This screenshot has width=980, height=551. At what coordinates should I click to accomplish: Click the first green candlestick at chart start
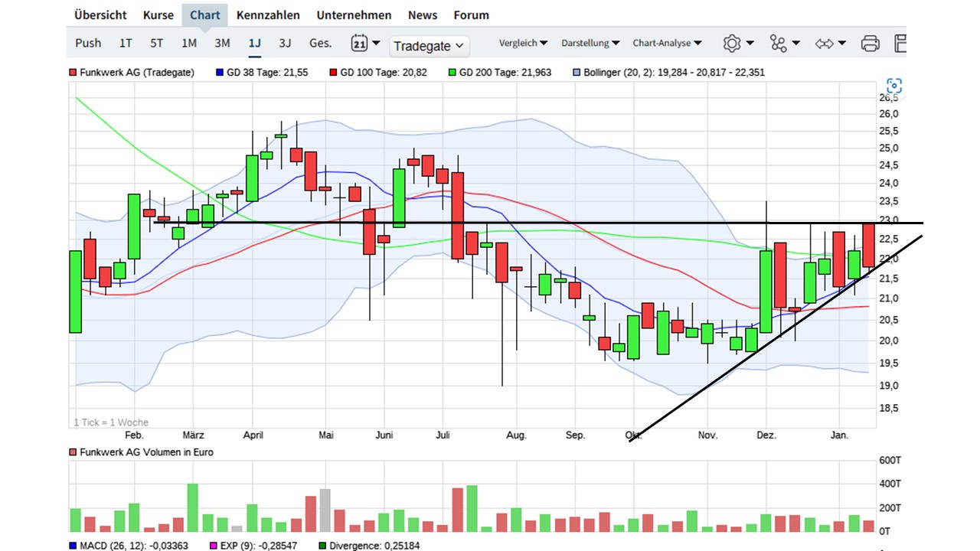point(75,292)
